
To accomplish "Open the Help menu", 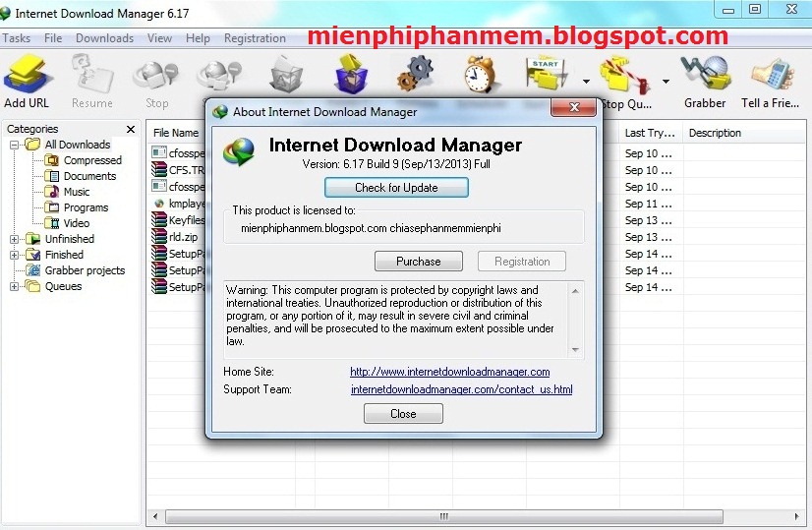I will (198, 38).
